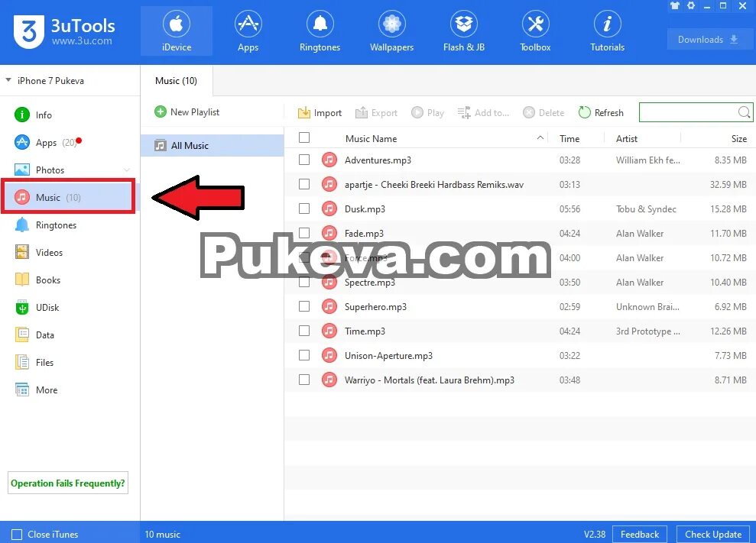Check the box for Time.mp3

(x=303, y=331)
